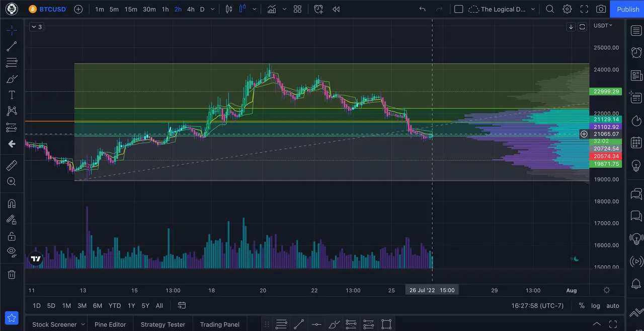Toggle hide all drawings eye icon
Viewport: 644px width, 331px height.
tap(12, 252)
